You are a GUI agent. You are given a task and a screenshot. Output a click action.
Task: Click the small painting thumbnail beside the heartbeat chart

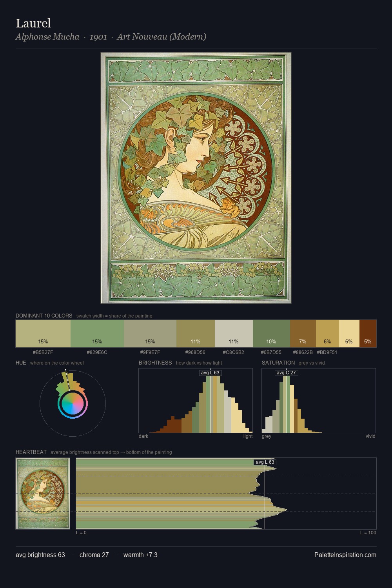pos(43,494)
